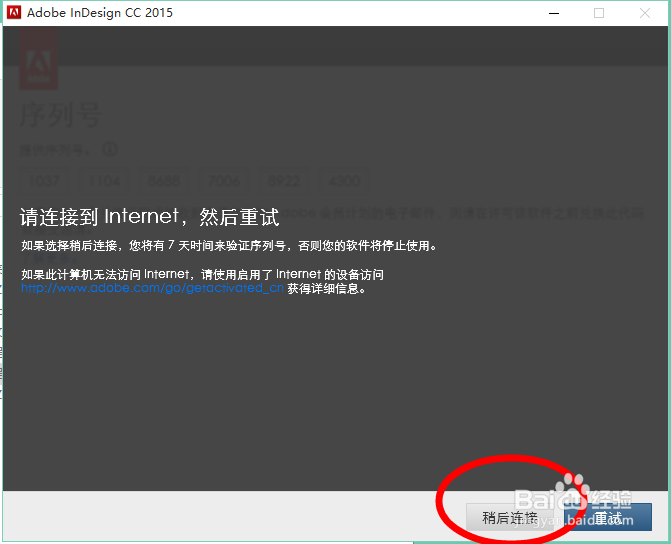Click the text about 7 天时间来验证序列号
The height and width of the screenshot is (544, 671).
(229, 246)
